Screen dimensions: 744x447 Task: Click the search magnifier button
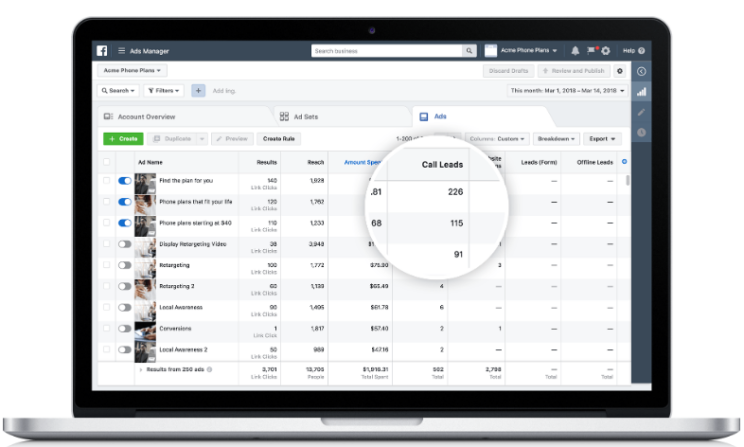469,50
